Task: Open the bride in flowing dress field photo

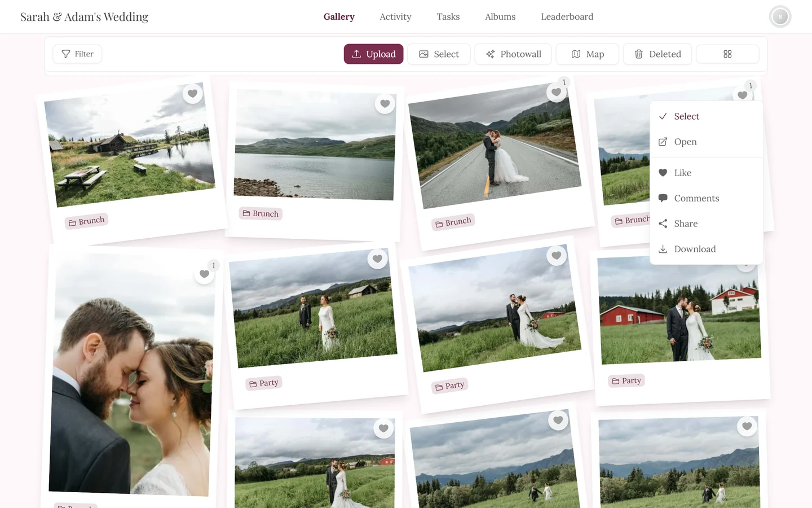Action: pos(495,308)
